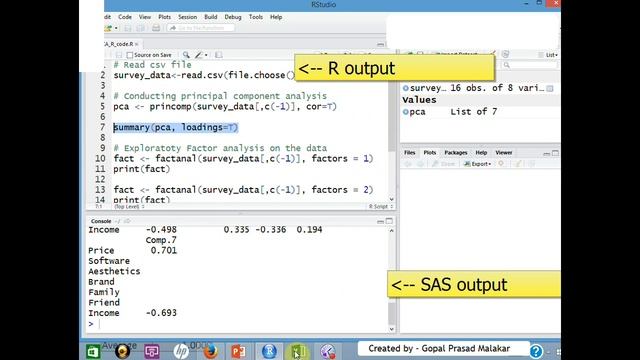Click the compile notebook icon in editor toolbar

tap(219, 55)
